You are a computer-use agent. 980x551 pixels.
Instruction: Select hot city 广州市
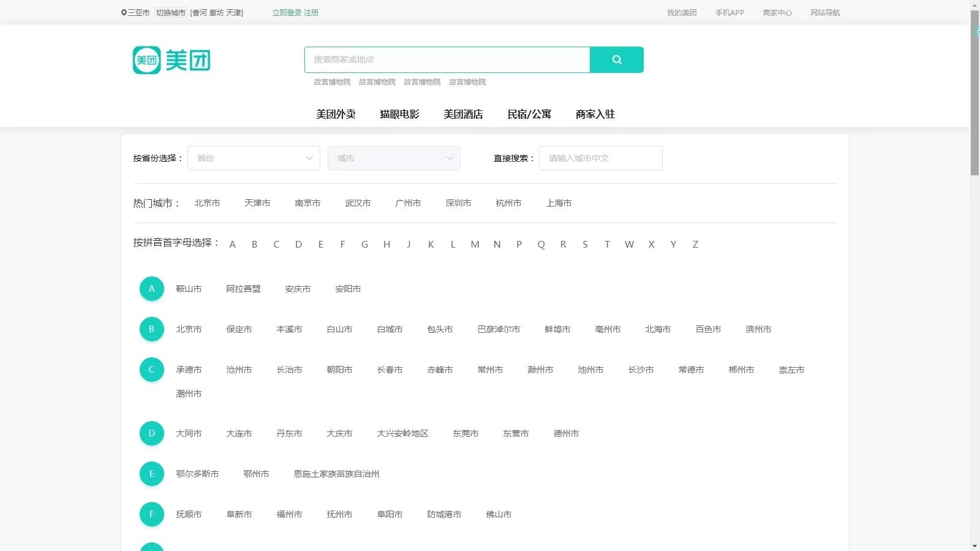click(408, 203)
